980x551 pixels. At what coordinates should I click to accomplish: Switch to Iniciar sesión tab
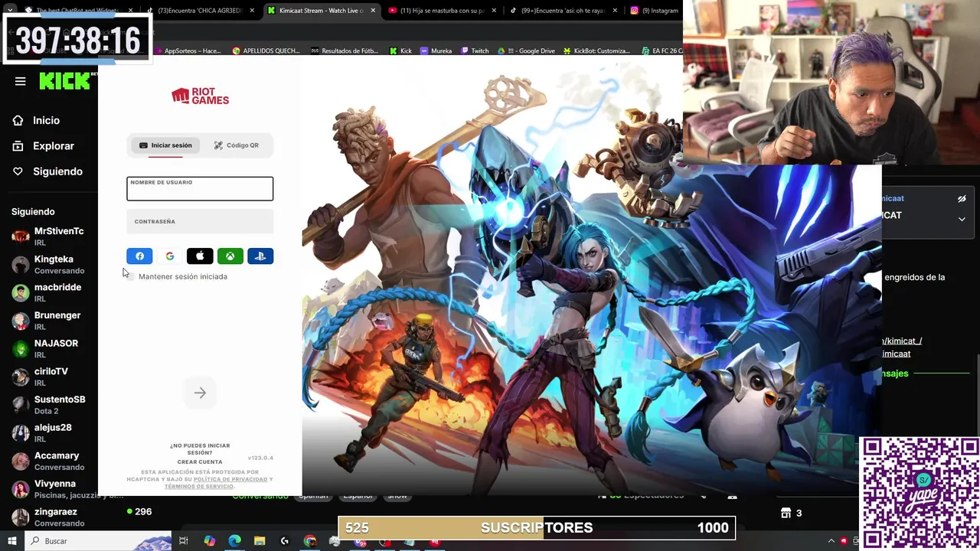pos(165,145)
